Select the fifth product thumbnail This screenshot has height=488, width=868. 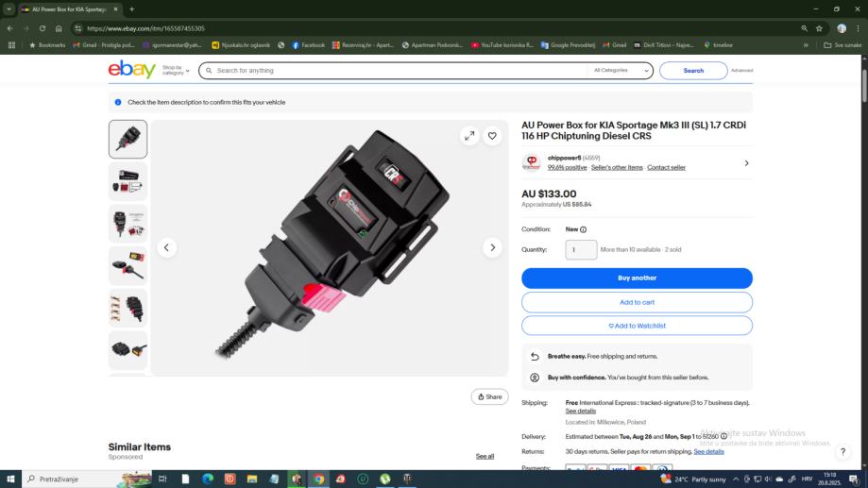[x=128, y=308]
